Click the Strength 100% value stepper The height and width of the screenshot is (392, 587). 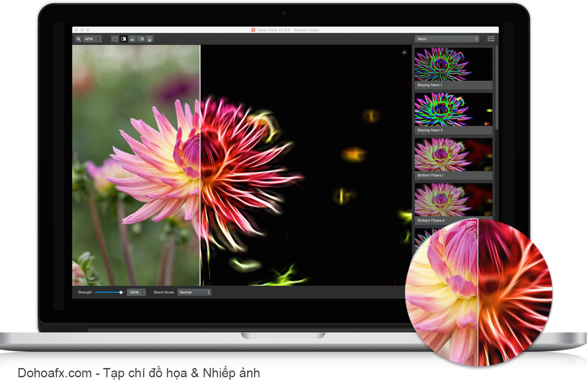coord(136,292)
